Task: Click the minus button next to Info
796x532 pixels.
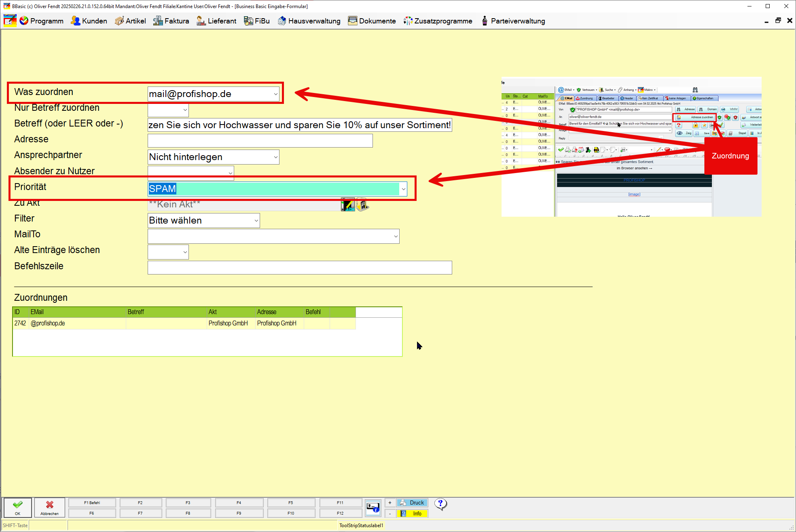Action: (390, 514)
